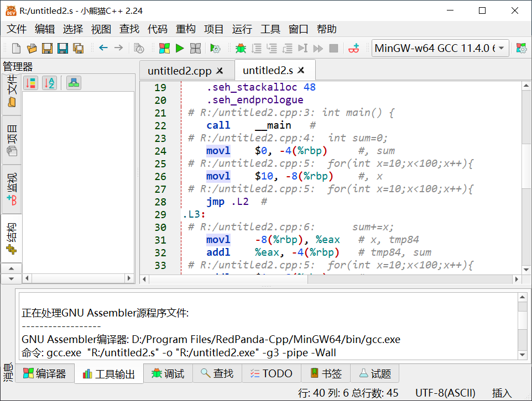The width and height of the screenshot is (532, 401).
Task: Create a new file with the blank page icon
Action: pyautogui.click(x=16, y=49)
